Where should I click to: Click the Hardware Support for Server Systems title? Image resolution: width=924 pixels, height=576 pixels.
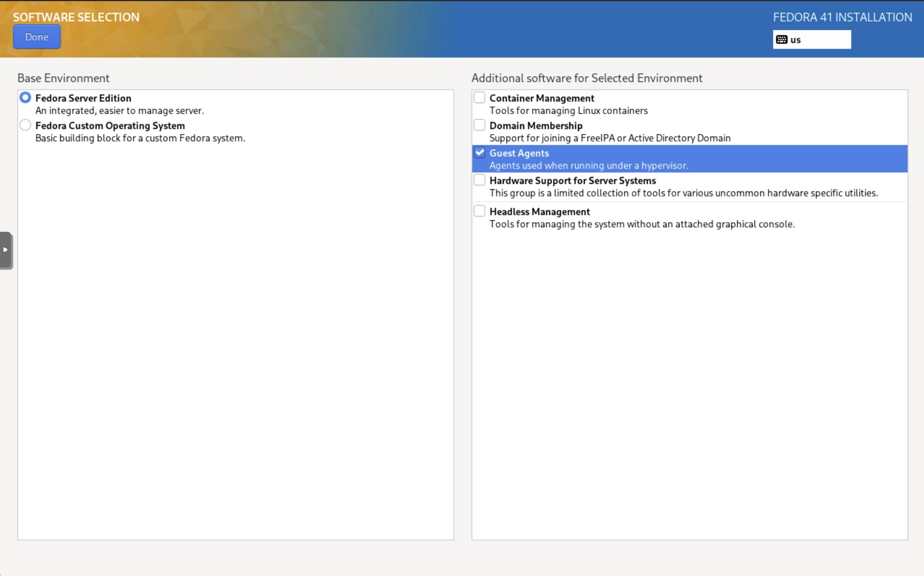tap(572, 180)
